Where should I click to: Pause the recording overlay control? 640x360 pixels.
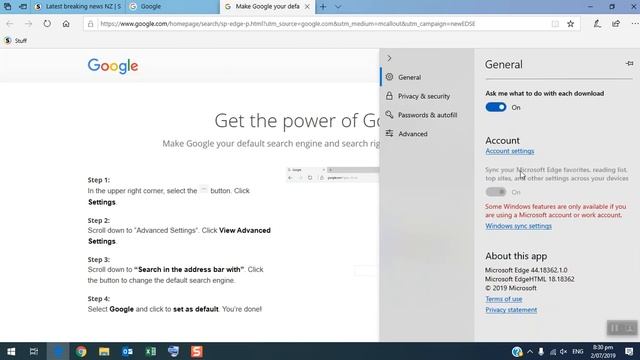point(615,328)
